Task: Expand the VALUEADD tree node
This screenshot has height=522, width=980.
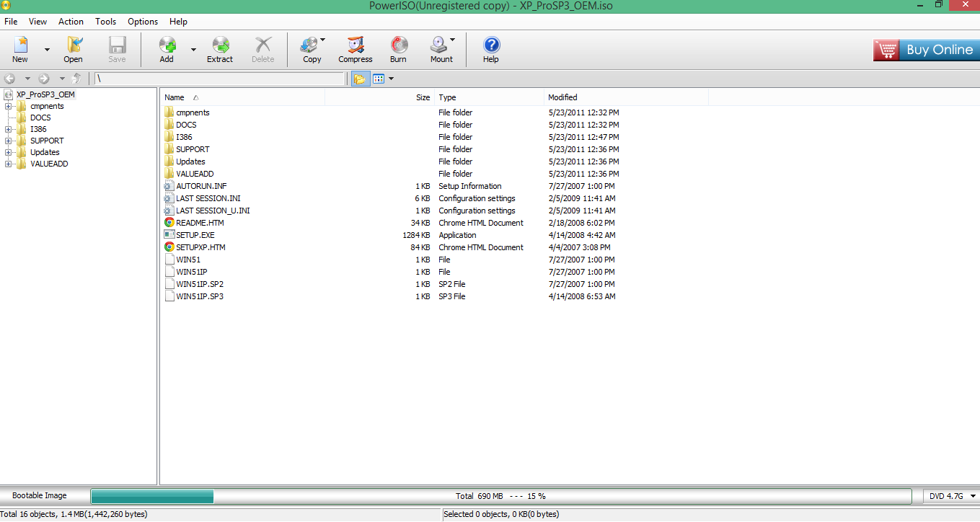Action: coord(8,164)
